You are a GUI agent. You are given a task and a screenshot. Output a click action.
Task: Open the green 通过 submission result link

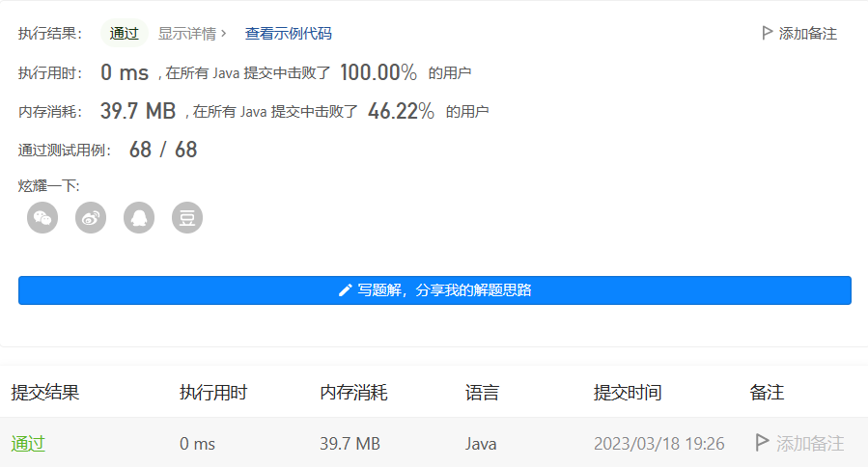(28, 443)
